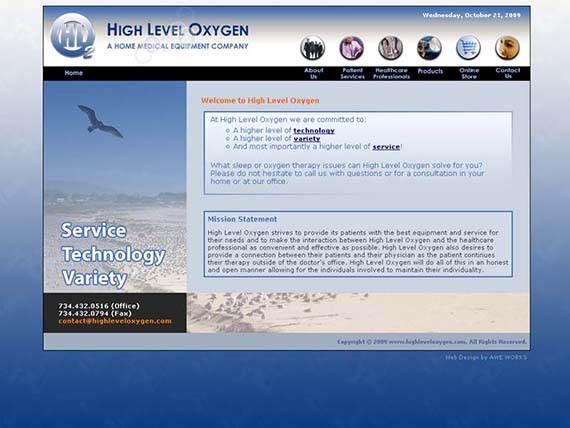Follow the variety link

tap(307, 139)
